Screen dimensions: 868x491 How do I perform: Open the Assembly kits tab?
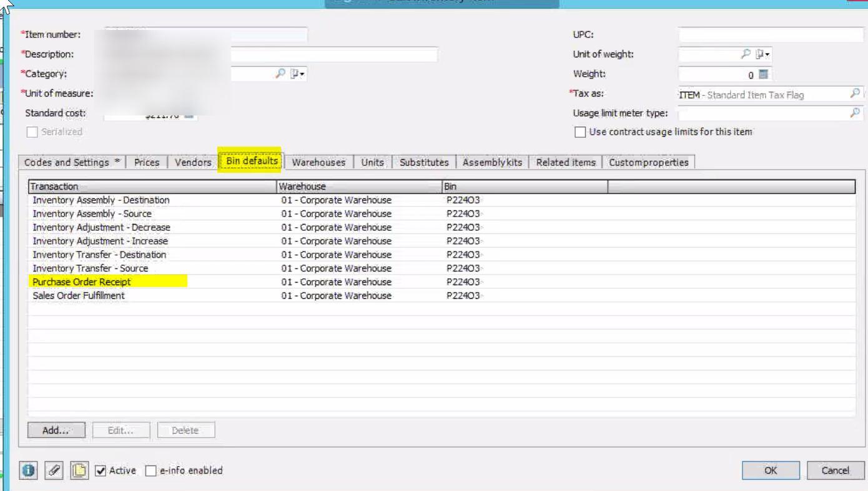[x=492, y=162]
